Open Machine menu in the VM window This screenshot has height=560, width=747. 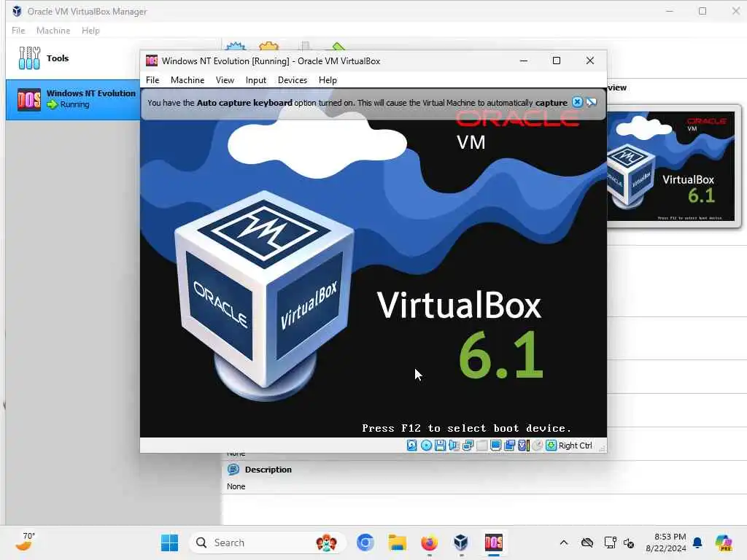(x=187, y=80)
